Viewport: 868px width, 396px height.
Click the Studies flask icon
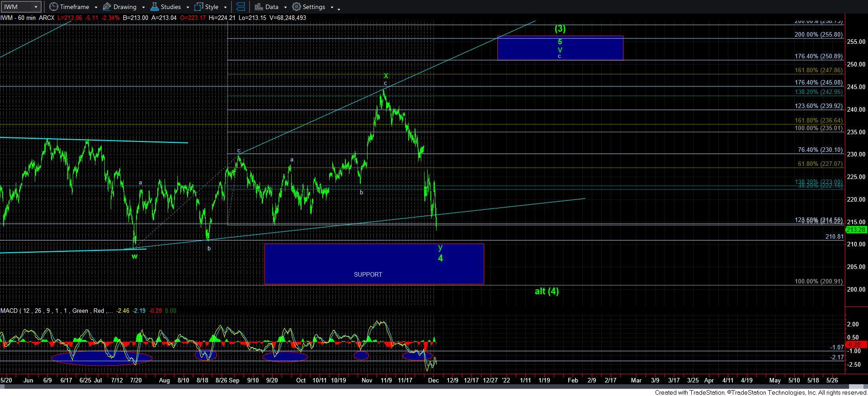pyautogui.click(x=154, y=7)
